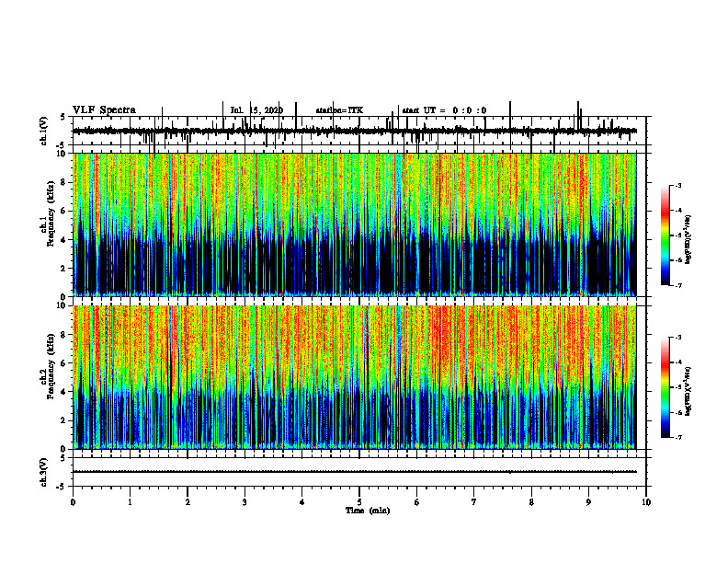Click the ch.1 spectrogram color scale bar
This screenshot has height=563, width=728.
(x=665, y=235)
